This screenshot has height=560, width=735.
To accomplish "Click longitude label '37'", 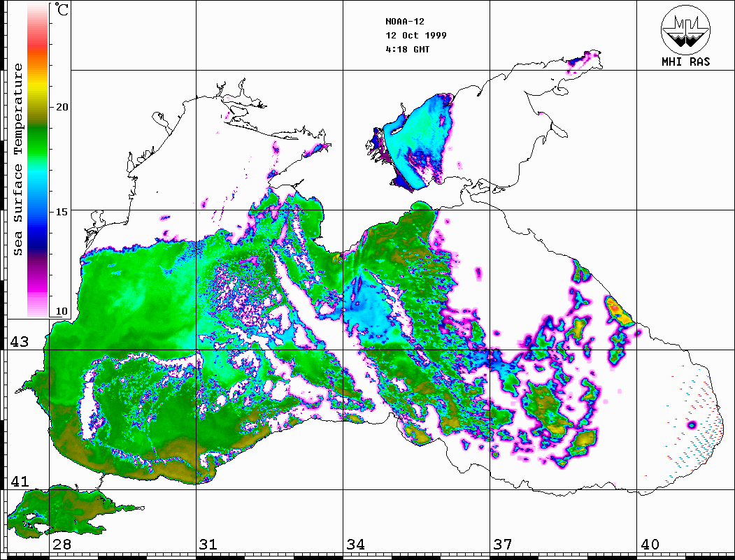I will tap(503, 544).
